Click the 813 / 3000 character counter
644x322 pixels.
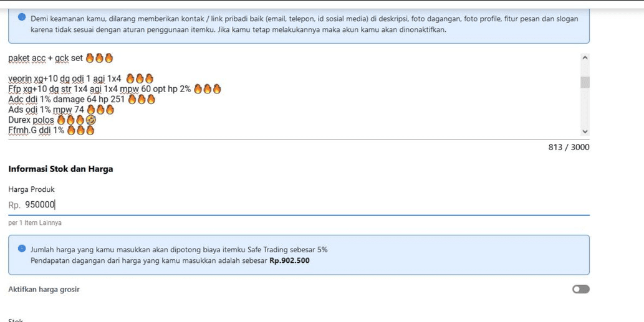coord(569,147)
